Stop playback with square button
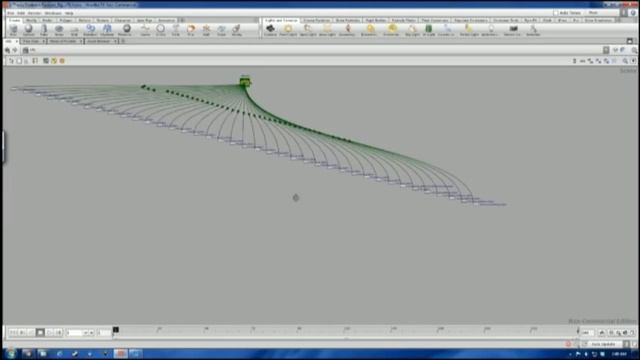This screenshot has height=360, width=640. (40, 333)
